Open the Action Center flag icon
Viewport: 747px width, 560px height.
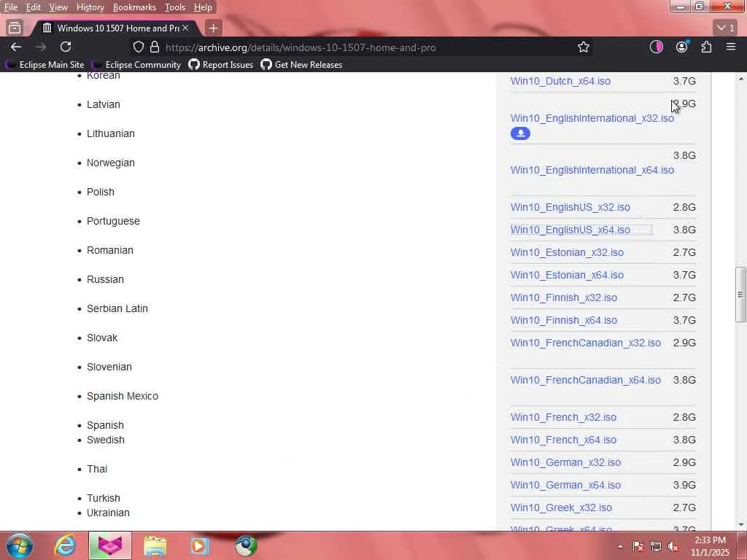pos(638,547)
